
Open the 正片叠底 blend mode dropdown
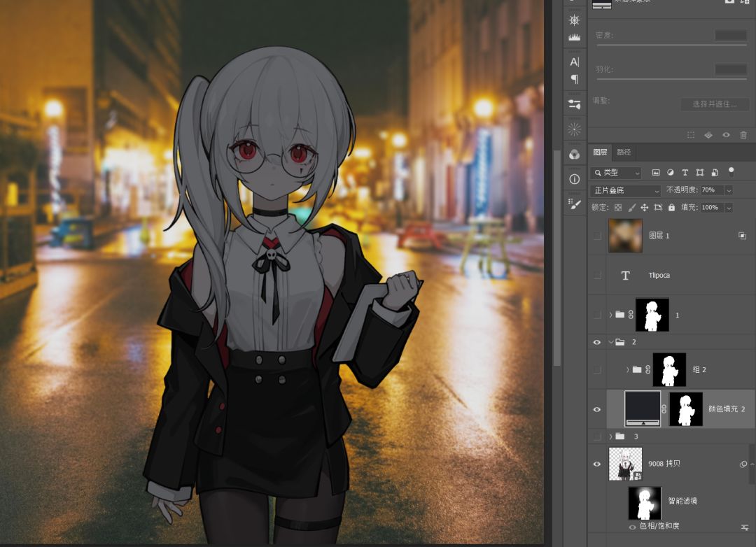coord(626,190)
